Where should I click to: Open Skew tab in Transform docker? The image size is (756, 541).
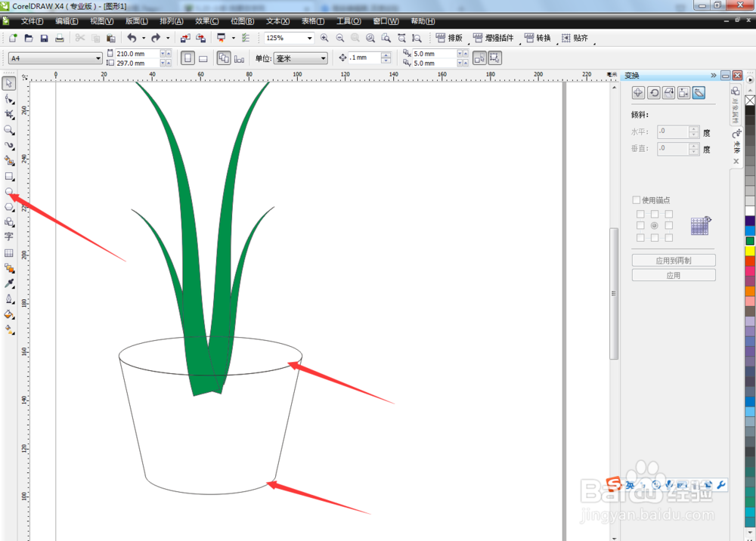coord(699,93)
